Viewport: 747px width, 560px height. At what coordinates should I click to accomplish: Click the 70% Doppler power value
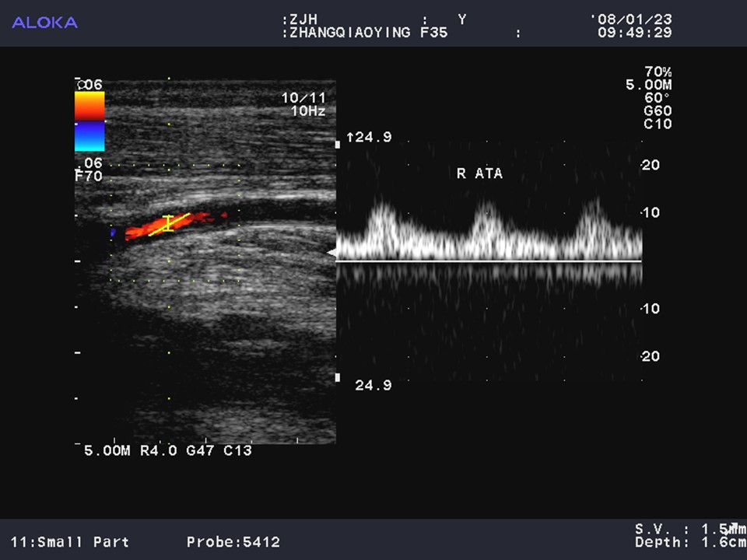coord(658,72)
